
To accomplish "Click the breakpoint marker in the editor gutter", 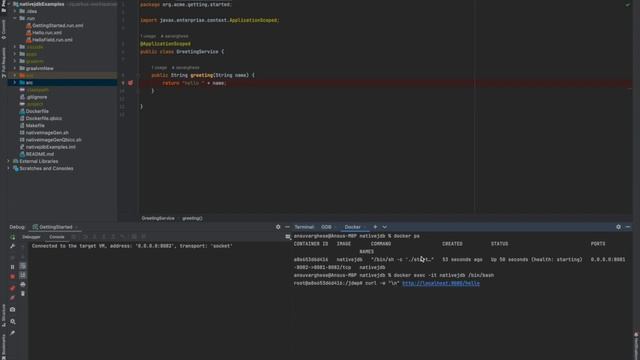I will pyautogui.click(x=130, y=83).
